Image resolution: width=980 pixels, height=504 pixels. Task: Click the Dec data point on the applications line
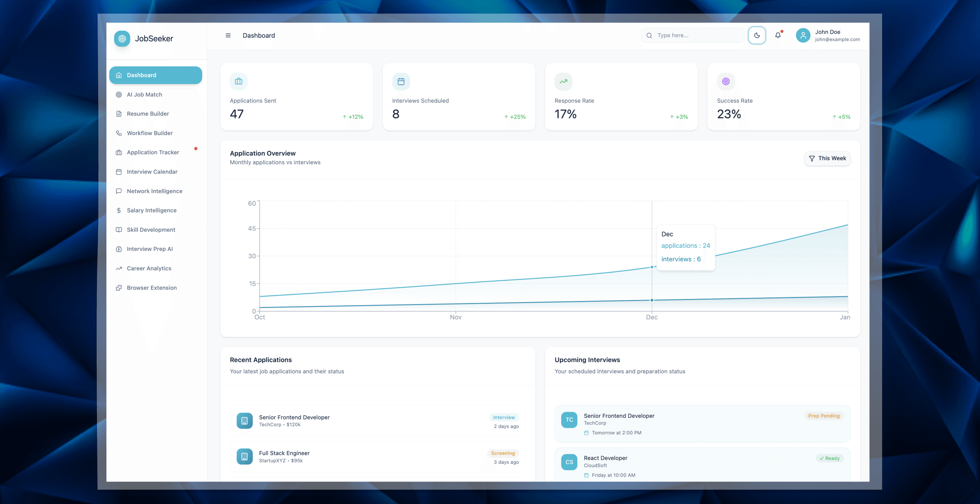coord(652,267)
